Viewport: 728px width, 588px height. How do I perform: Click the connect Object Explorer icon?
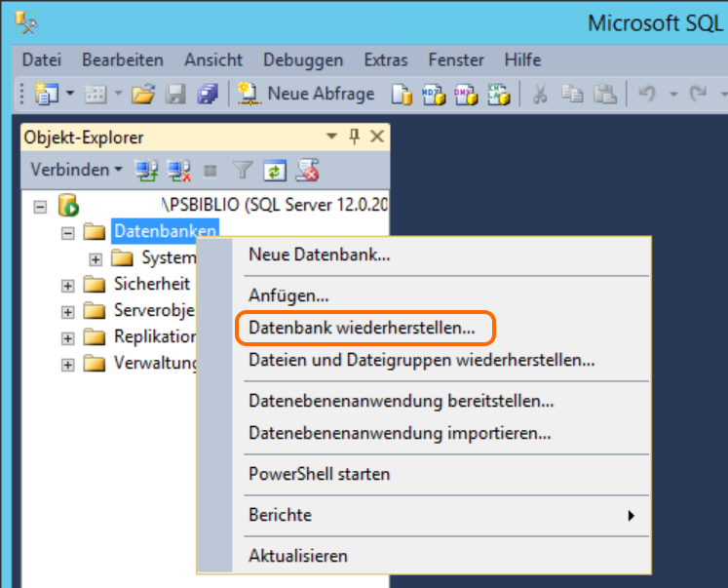click(x=146, y=171)
